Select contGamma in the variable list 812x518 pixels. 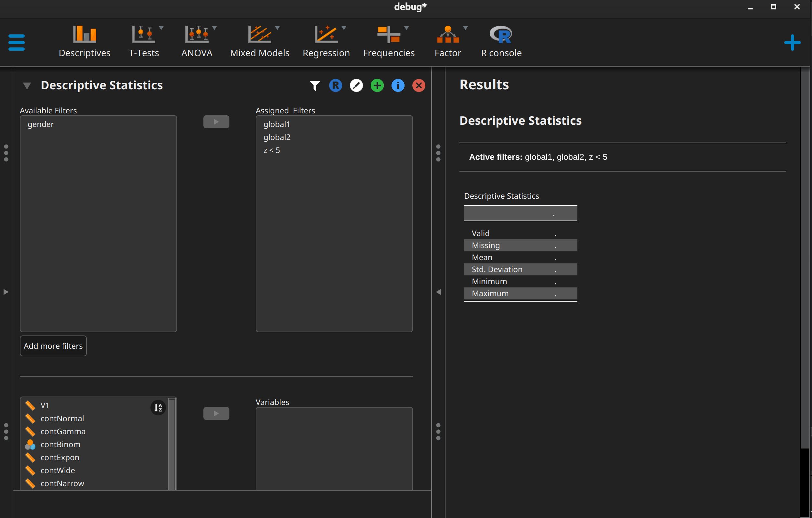(x=63, y=431)
